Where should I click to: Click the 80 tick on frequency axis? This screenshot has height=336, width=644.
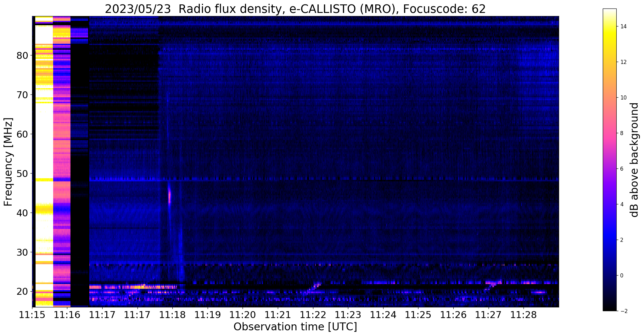[22, 55]
